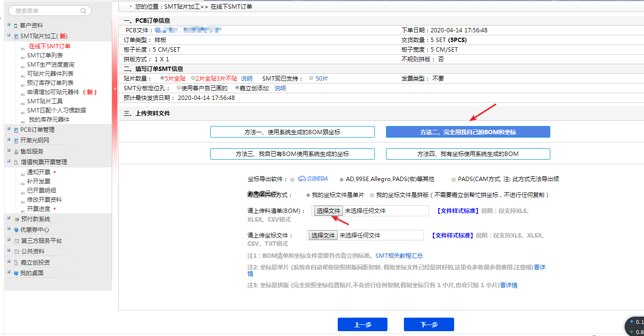Select 方法一 system generated BOM and coordinates
The image size is (644, 336).
tap(292, 132)
